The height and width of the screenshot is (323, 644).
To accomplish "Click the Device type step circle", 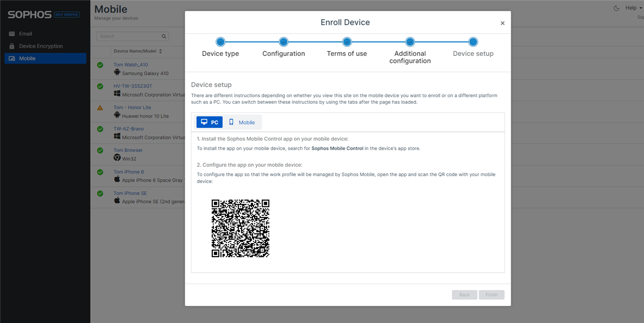I will [220, 42].
